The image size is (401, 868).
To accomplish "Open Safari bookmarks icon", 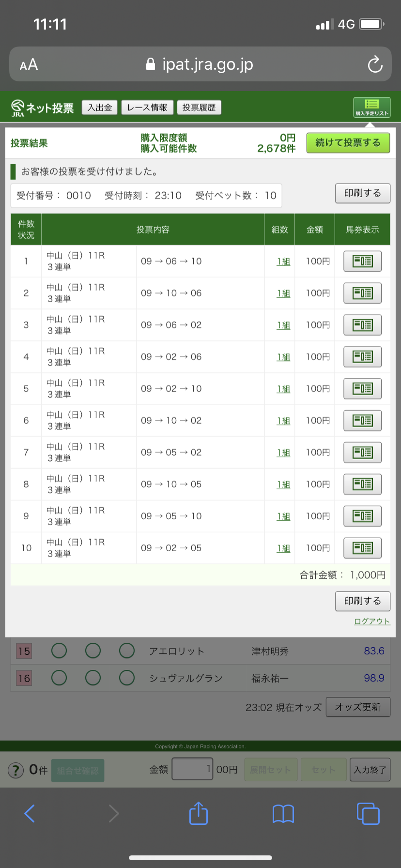I will 283,814.
